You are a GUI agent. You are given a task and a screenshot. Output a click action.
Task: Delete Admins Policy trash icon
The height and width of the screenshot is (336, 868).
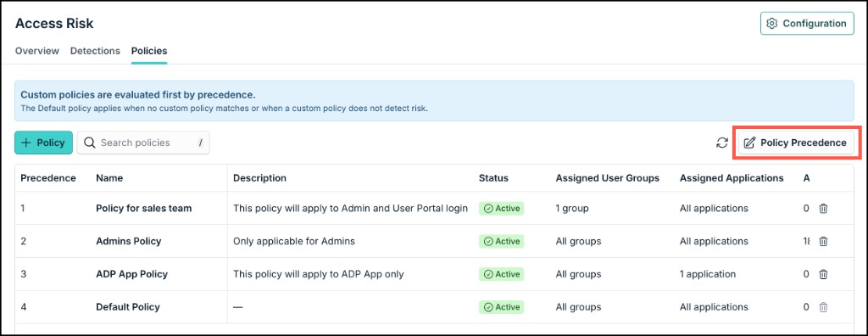[823, 241]
